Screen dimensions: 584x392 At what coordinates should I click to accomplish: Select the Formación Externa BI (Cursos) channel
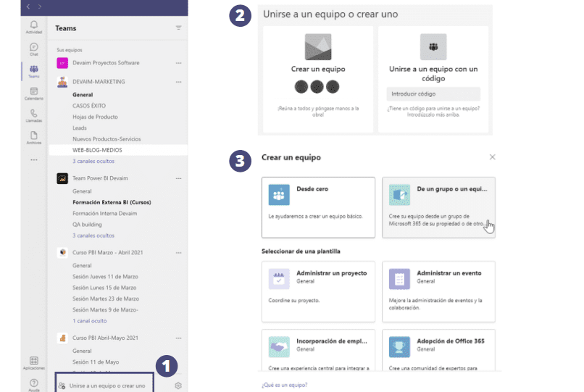pos(112,202)
